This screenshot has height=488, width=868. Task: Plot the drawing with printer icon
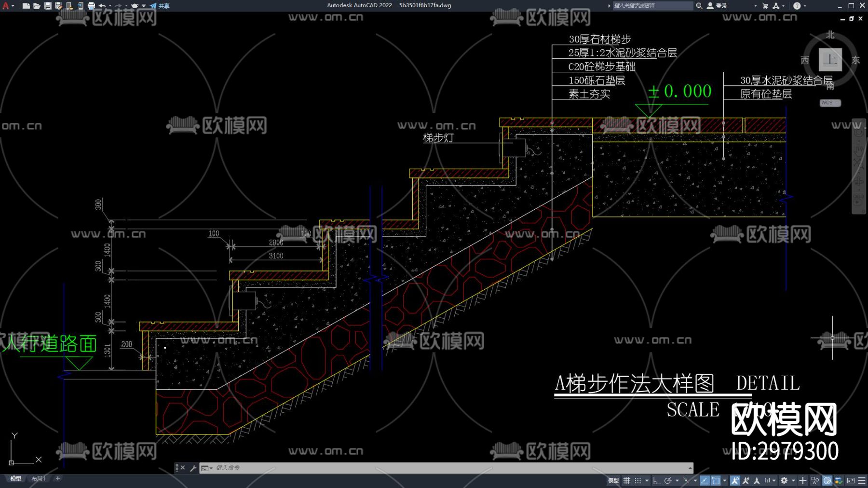click(x=91, y=6)
